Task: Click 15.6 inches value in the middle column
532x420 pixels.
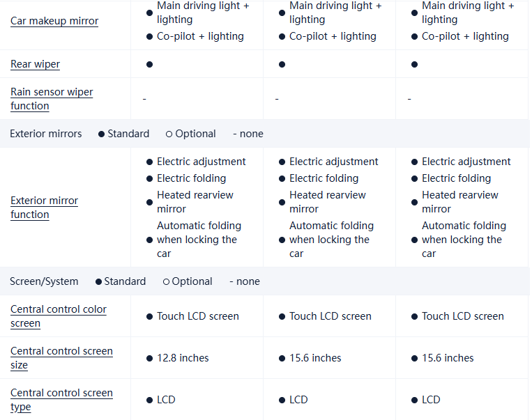Action: (315, 358)
